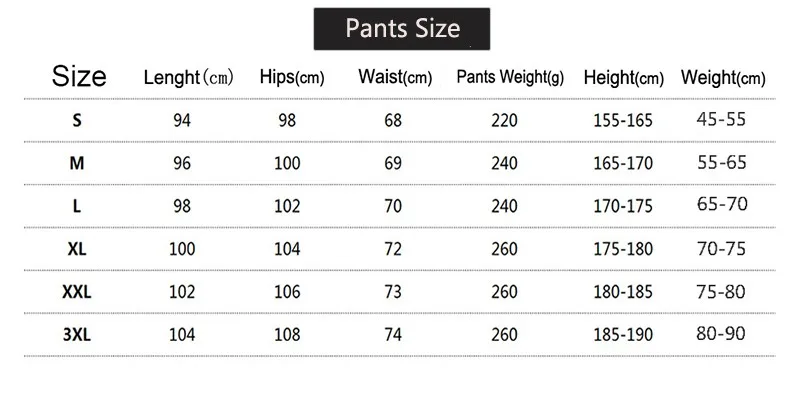Select the XXL size row label
Viewport: 800px width, 396px height.
tap(77, 292)
